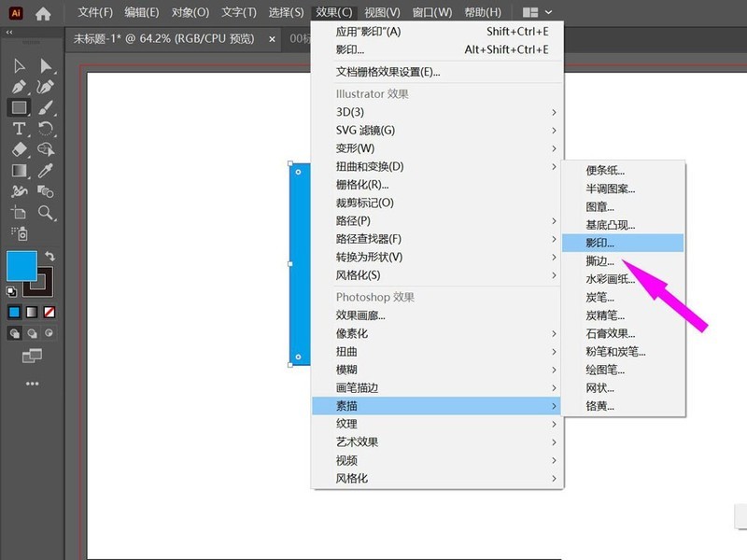
Task: Set paint to None (red slash)
Action: 49,312
